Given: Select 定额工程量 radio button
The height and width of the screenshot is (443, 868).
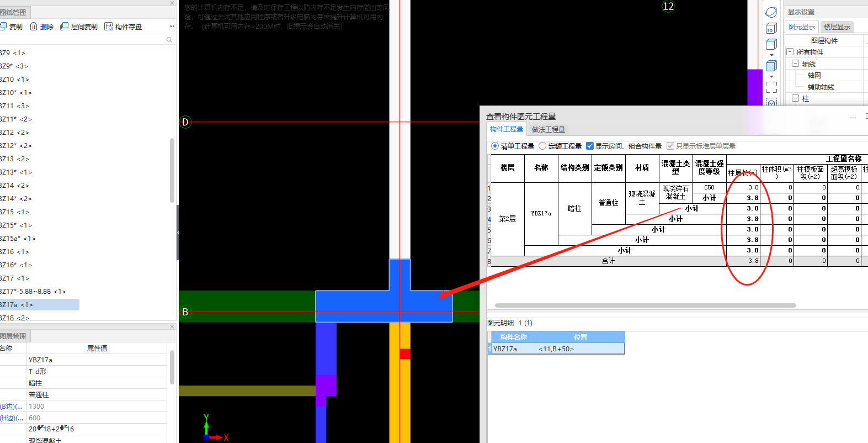Looking at the screenshot, I should [542, 146].
